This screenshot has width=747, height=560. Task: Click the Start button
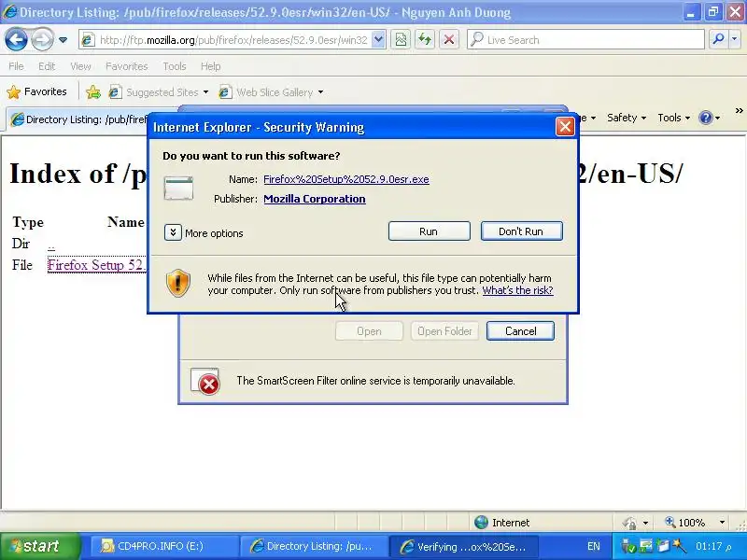(39, 546)
